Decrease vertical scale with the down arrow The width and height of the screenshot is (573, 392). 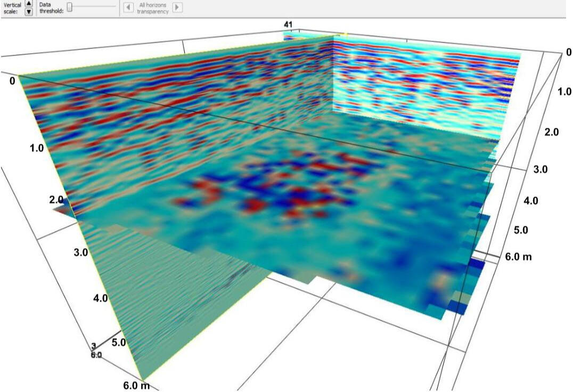pyautogui.click(x=29, y=11)
